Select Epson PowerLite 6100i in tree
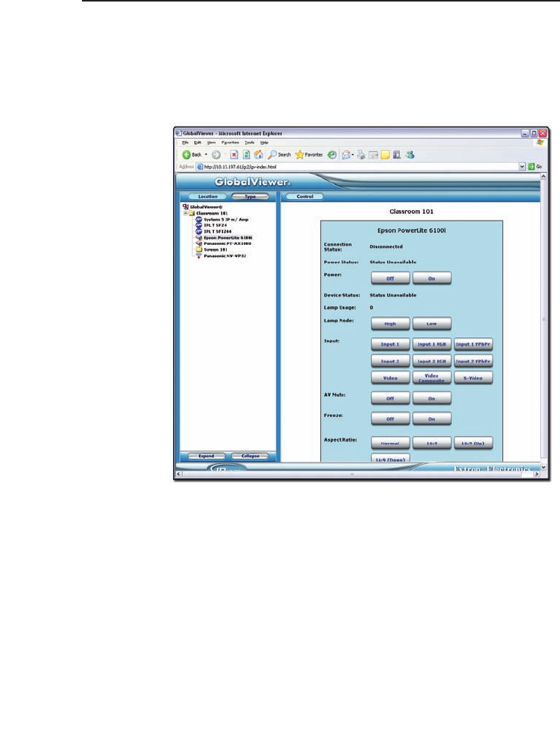This screenshot has width=560, height=756. pos(224,237)
